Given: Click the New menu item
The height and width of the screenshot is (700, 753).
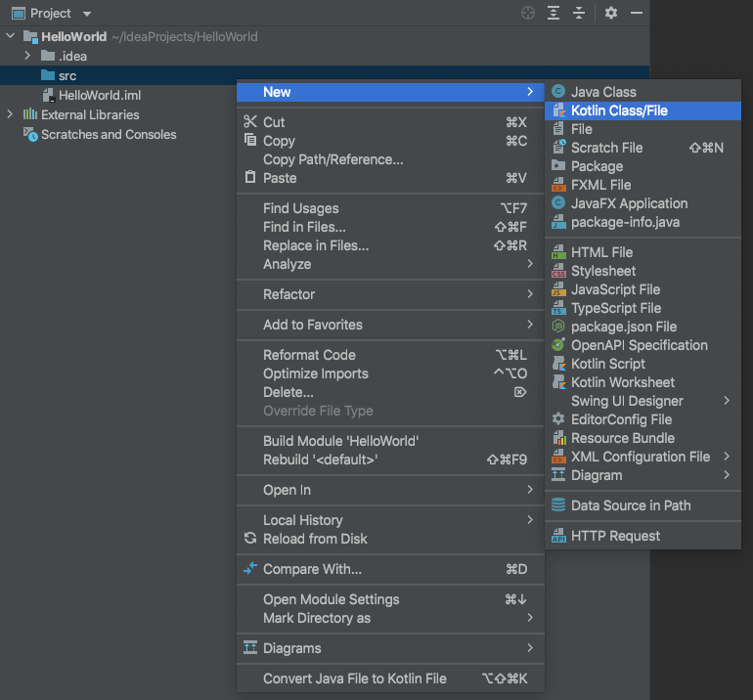Looking at the screenshot, I should (x=390, y=92).
